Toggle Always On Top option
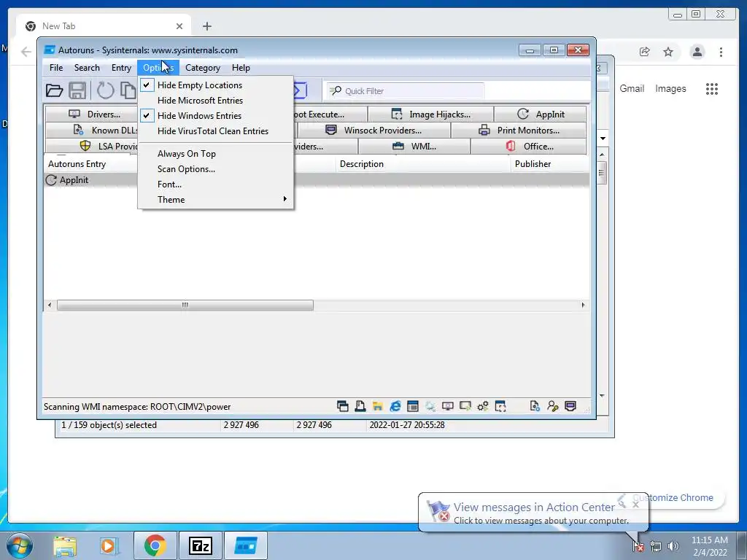This screenshot has width=747, height=560. [215, 154]
